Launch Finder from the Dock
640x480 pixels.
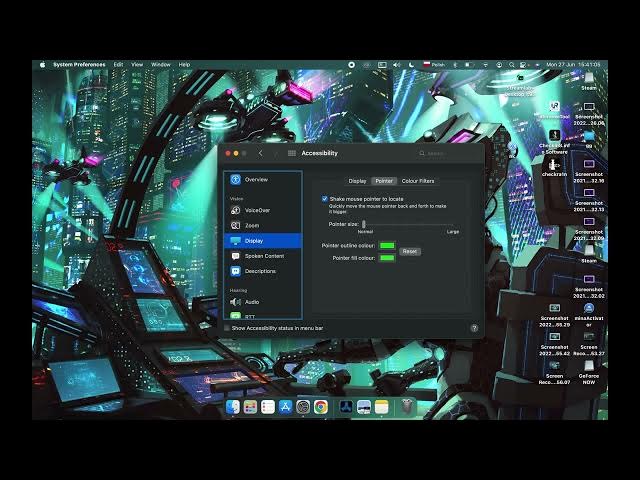(233, 407)
